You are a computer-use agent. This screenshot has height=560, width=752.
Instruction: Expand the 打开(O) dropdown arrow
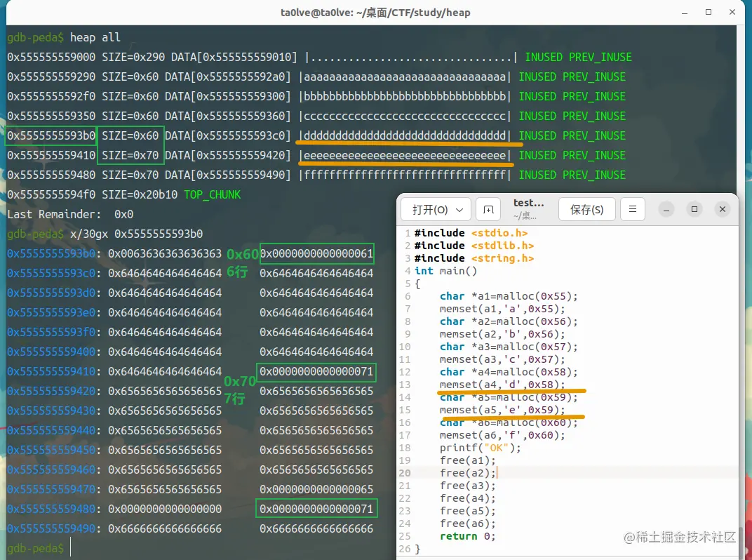point(459,211)
